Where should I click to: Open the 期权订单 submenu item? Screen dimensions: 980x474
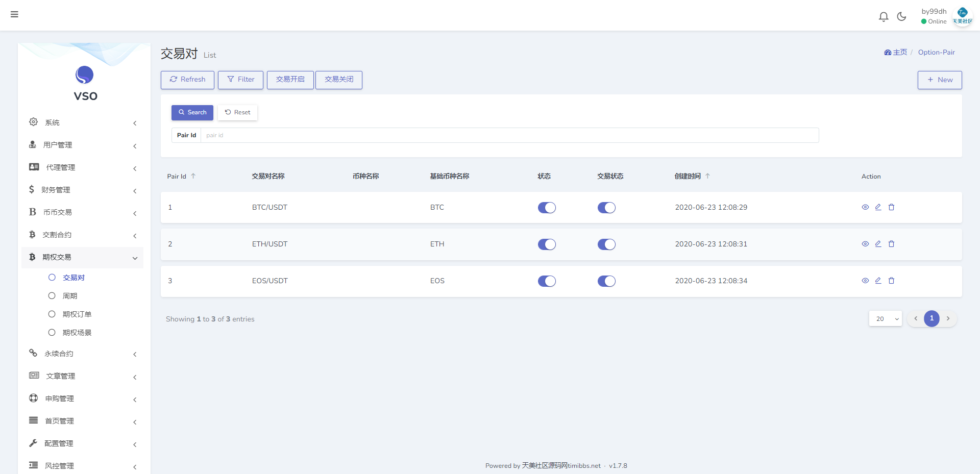click(77, 314)
